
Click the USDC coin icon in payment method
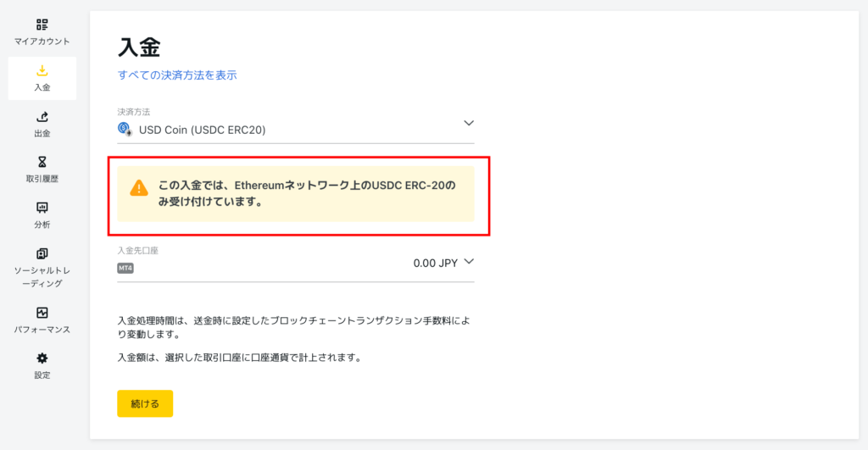125,129
